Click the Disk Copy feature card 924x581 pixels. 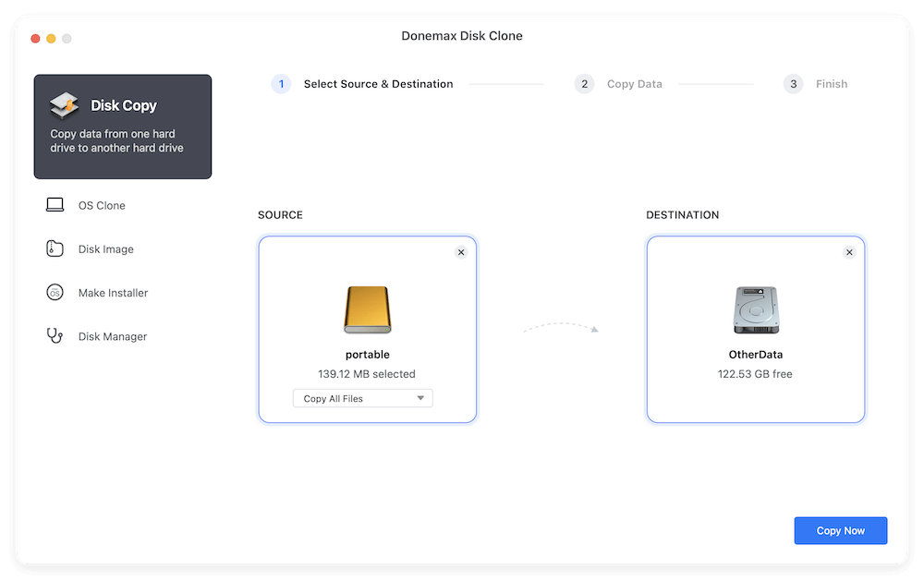(123, 126)
